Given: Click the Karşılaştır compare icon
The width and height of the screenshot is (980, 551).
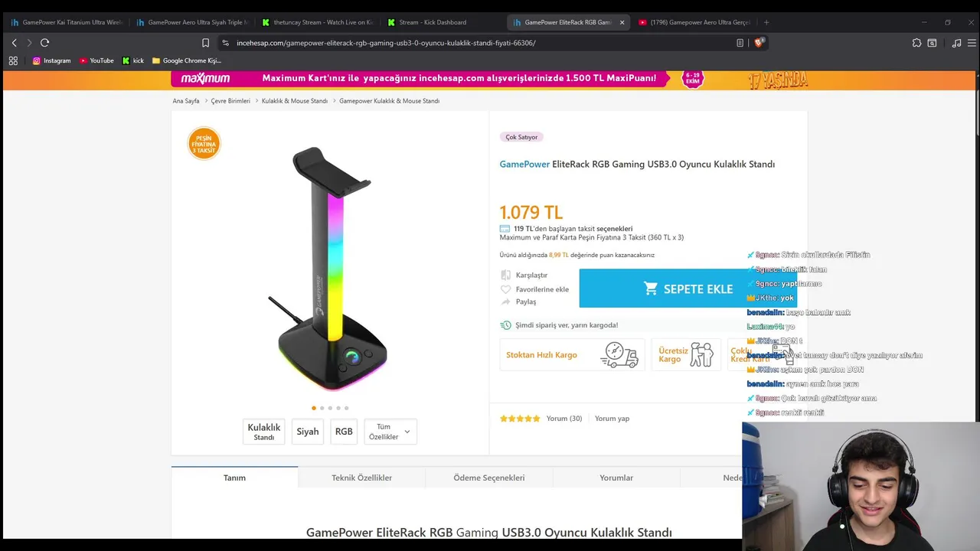Looking at the screenshot, I should tap(505, 275).
